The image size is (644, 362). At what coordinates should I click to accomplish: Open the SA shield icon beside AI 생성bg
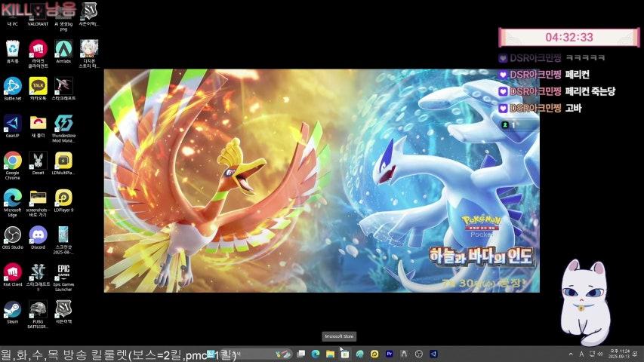tap(89, 15)
